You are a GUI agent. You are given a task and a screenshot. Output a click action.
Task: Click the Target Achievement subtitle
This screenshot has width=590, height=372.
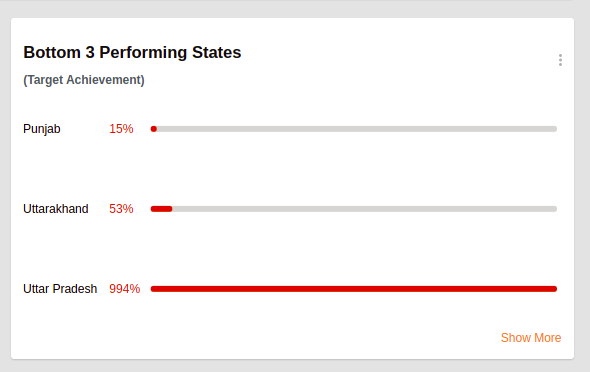point(84,80)
